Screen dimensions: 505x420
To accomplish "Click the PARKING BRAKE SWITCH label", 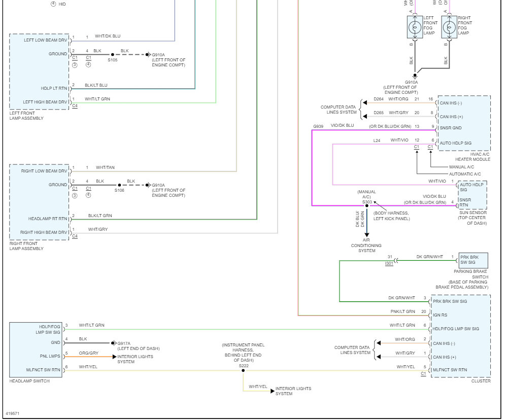I will point(471,274).
